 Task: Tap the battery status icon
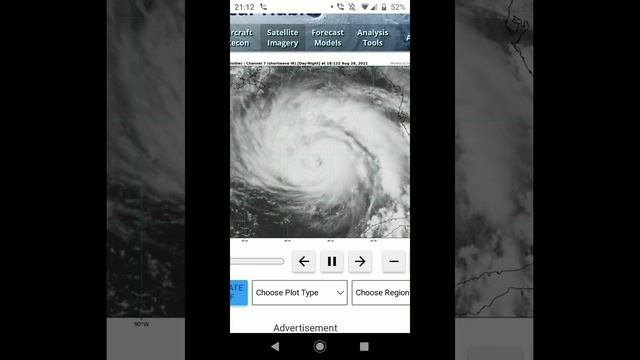tap(384, 7)
